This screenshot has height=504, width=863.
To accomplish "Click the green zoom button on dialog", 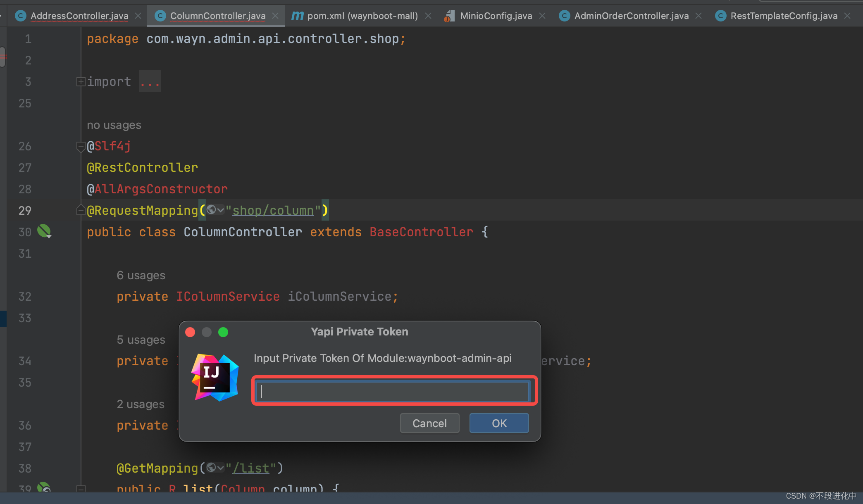I will (x=223, y=332).
